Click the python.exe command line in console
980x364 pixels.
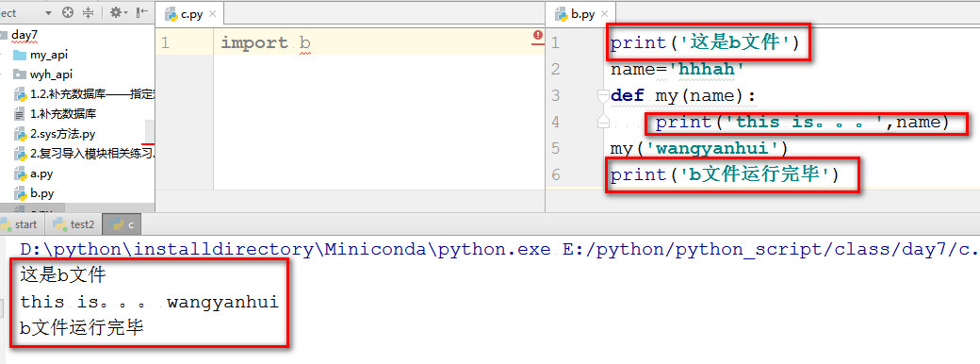coord(500,250)
